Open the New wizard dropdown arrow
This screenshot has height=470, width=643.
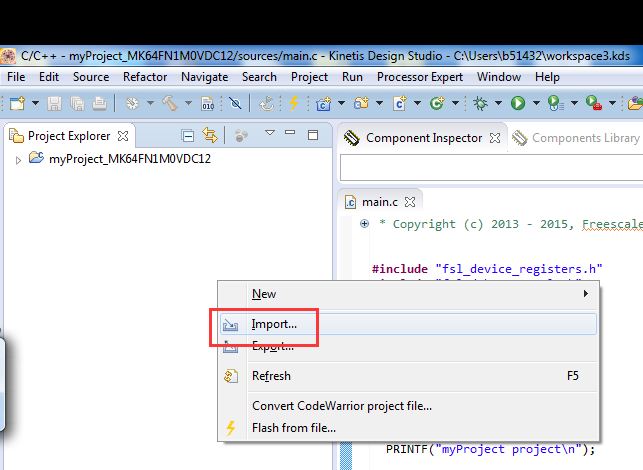(36, 103)
